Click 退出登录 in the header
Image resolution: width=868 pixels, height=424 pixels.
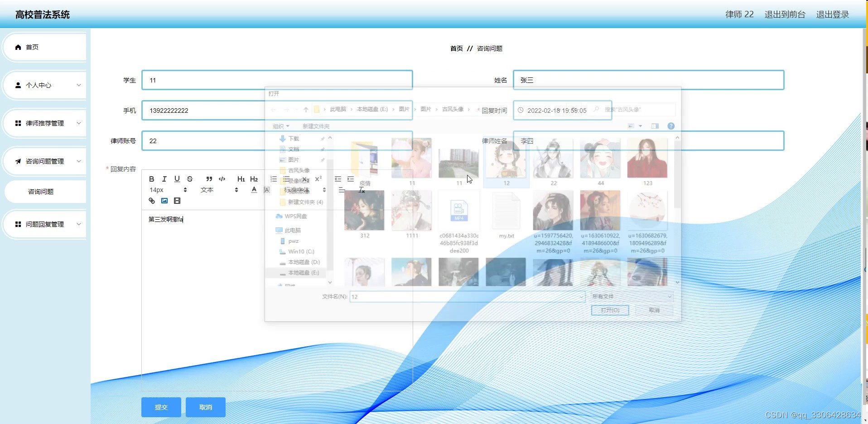point(833,14)
